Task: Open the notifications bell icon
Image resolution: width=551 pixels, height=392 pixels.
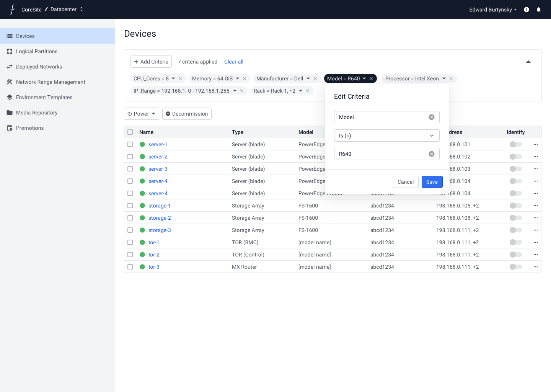Action: 539,10
